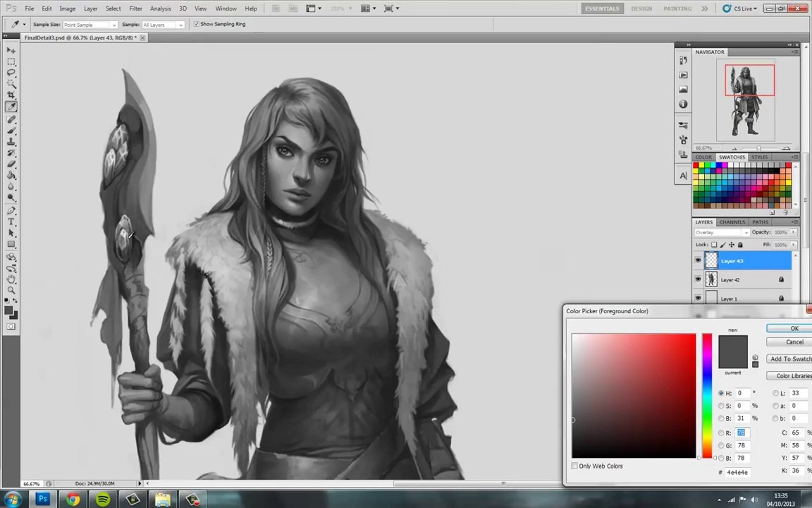Open Color Libraries button

[789, 376]
